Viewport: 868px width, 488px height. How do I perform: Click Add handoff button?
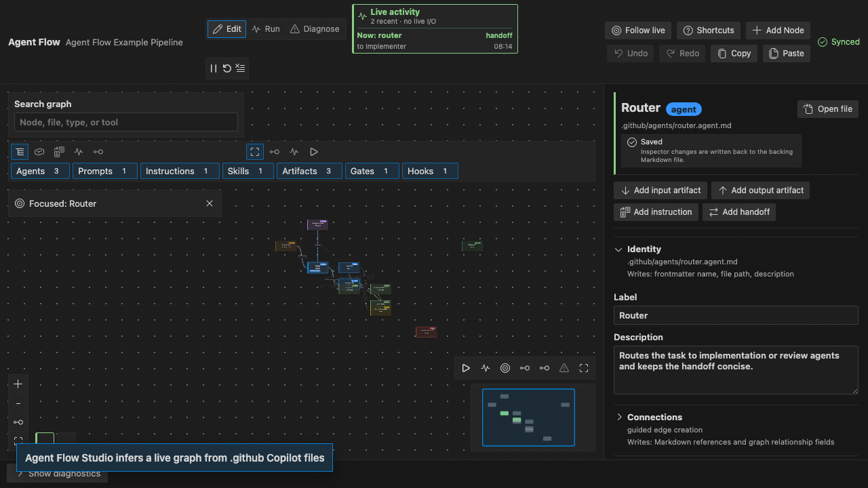point(739,212)
